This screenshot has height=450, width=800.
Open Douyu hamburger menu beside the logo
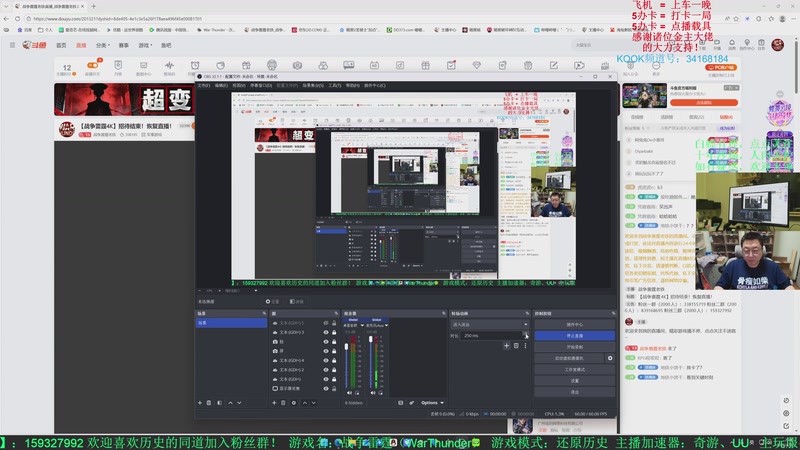(12, 45)
